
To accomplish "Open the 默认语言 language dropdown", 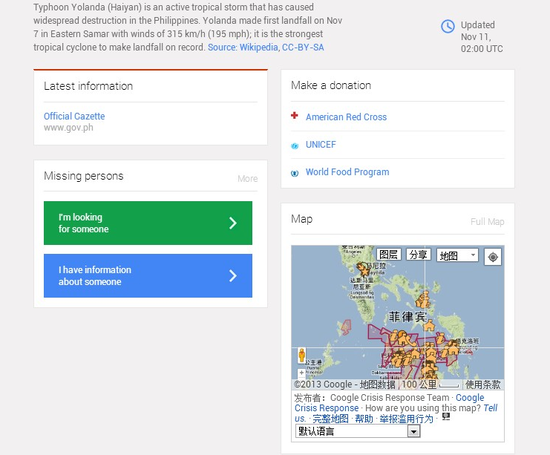I will point(358,431).
